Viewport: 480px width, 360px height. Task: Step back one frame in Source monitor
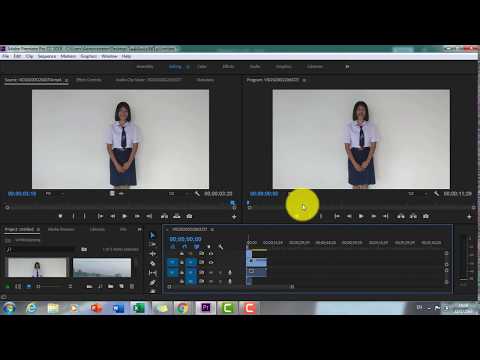tap(113, 216)
